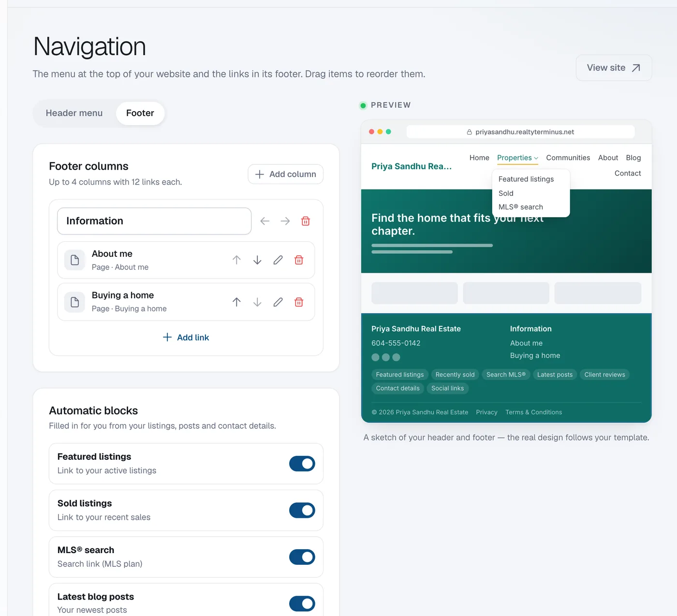Click the Buying a home page icon
The height and width of the screenshot is (616, 677).
click(x=75, y=302)
